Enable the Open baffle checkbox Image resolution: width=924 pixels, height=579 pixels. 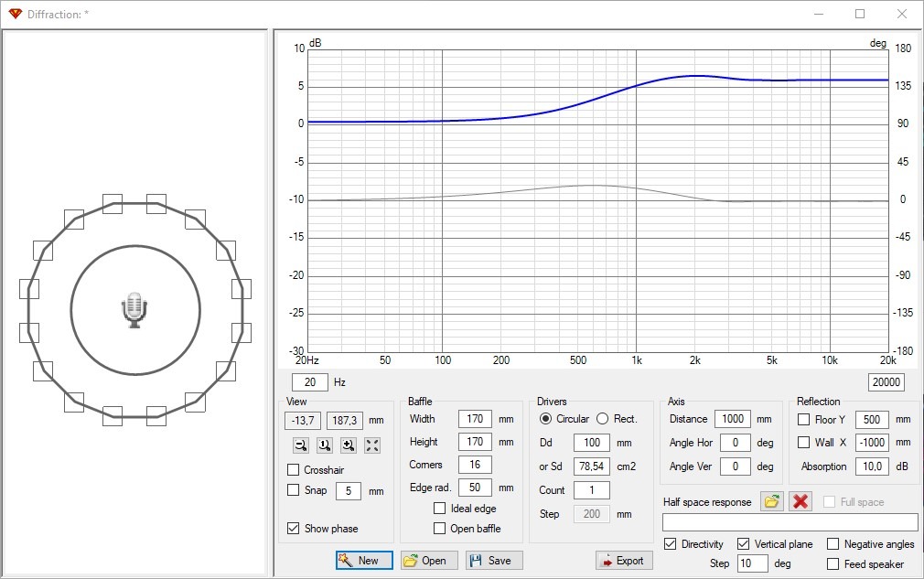tap(440, 528)
